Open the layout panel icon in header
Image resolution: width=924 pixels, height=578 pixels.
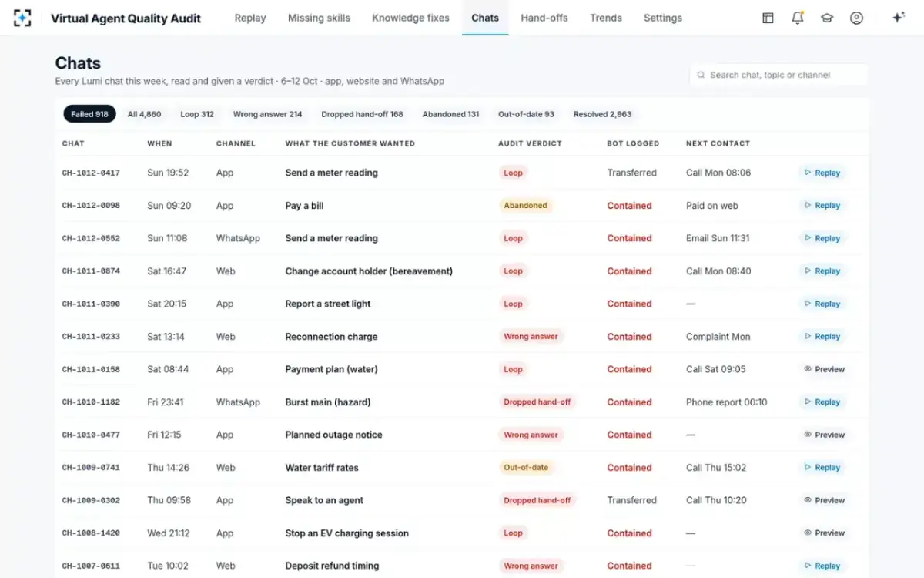[x=768, y=18]
